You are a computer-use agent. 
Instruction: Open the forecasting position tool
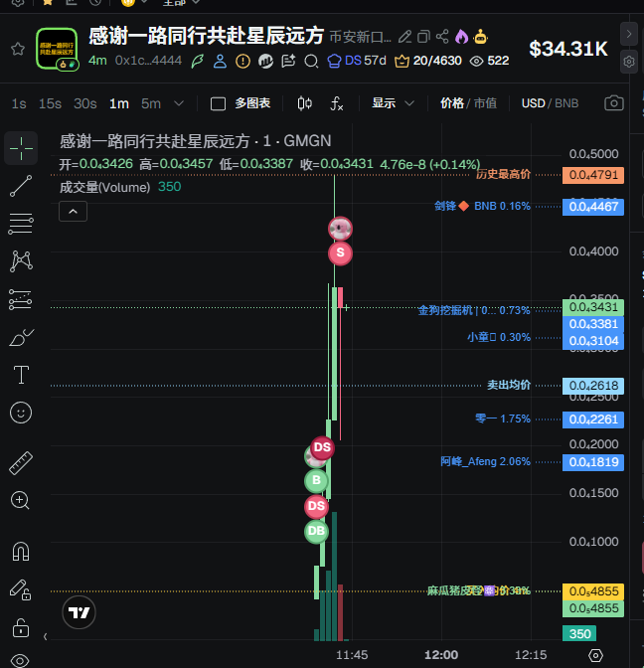[x=21, y=299]
